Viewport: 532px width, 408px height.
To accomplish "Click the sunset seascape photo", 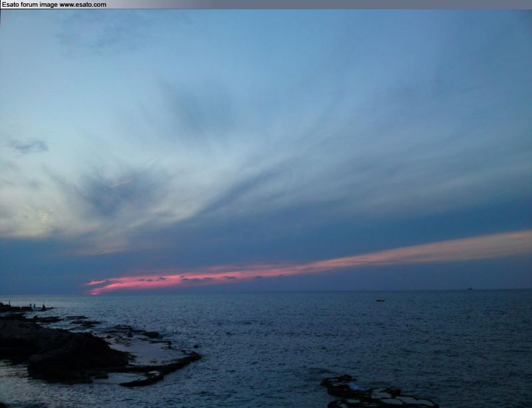I will (x=266, y=208).
